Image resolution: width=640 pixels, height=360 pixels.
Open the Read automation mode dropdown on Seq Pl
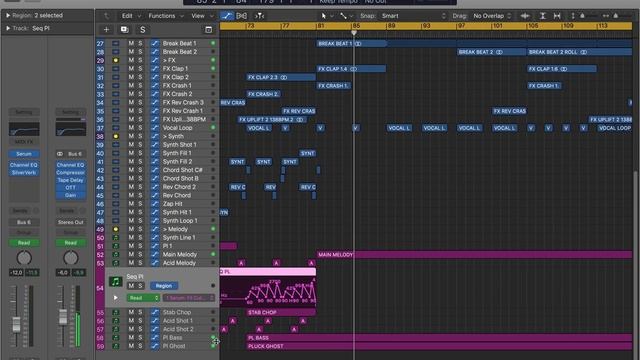[x=143, y=298]
